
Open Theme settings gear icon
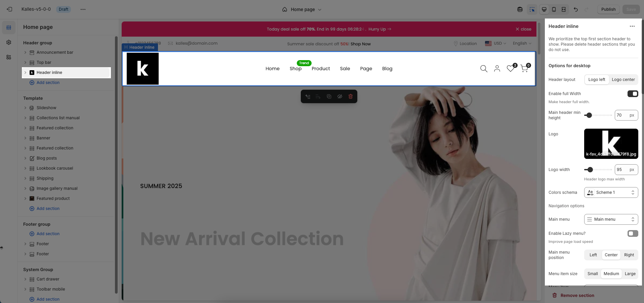click(9, 42)
